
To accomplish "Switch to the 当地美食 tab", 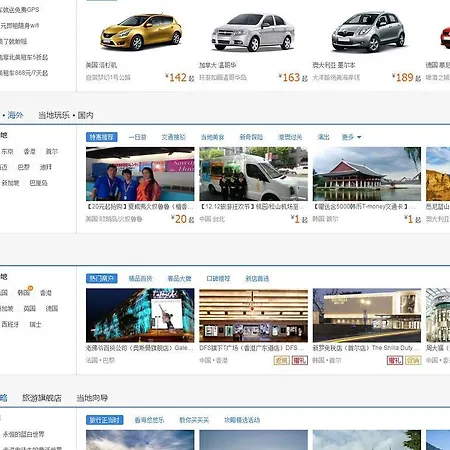I will coord(212,137).
